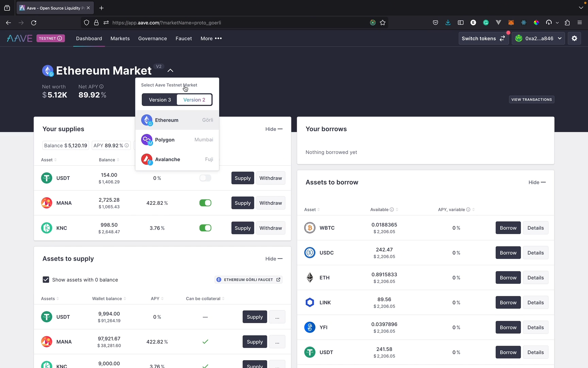Click the USDT icon in Your supplies

47,178
